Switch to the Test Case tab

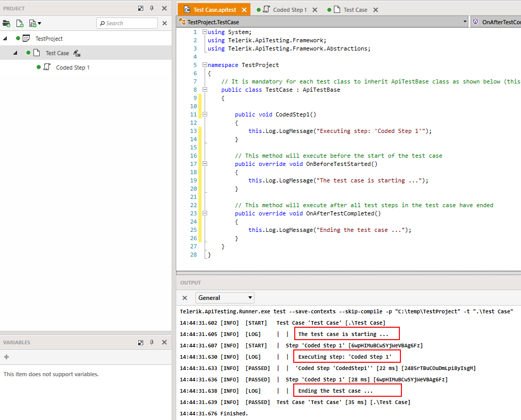[355, 10]
